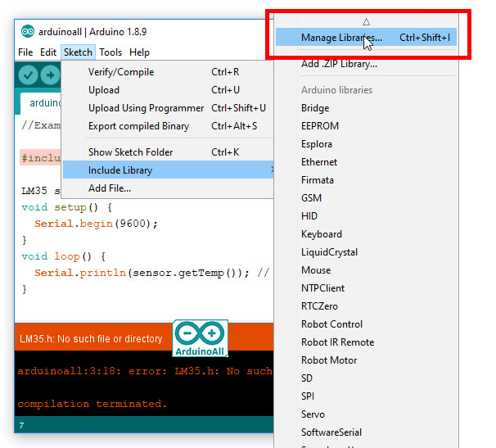This screenshot has height=448, width=496.
Task: Click 'compilation terminated.' console text
Action: [x=92, y=404]
